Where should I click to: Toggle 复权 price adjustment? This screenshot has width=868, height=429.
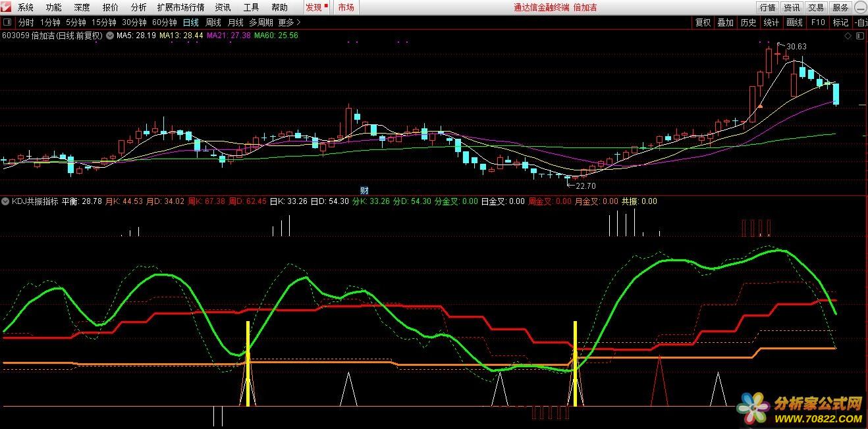click(703, 22)
